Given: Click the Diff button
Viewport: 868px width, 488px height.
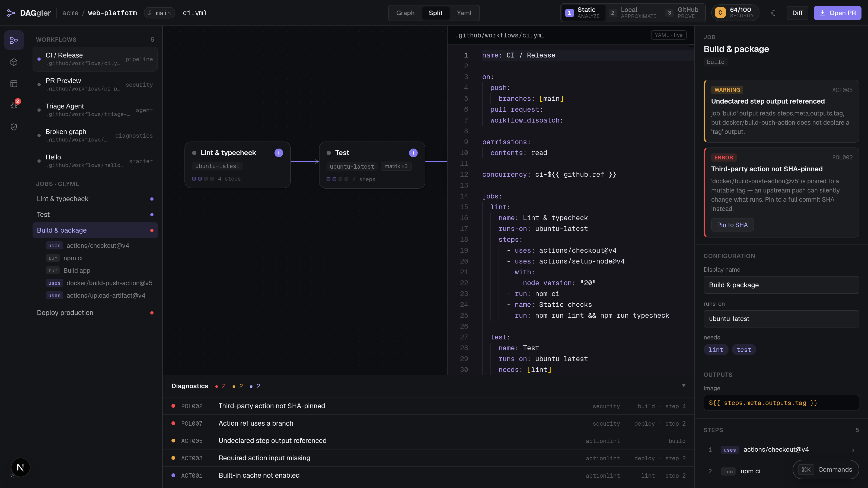Looking at the screenshot, I should (x=797, y=13).
